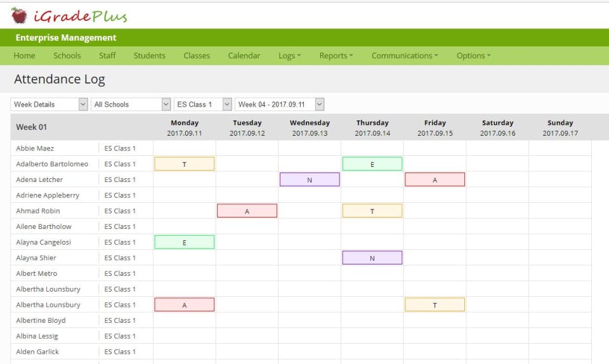Open the Reports menu
This screenshot has width=609, height=364.
coord(336,56)
